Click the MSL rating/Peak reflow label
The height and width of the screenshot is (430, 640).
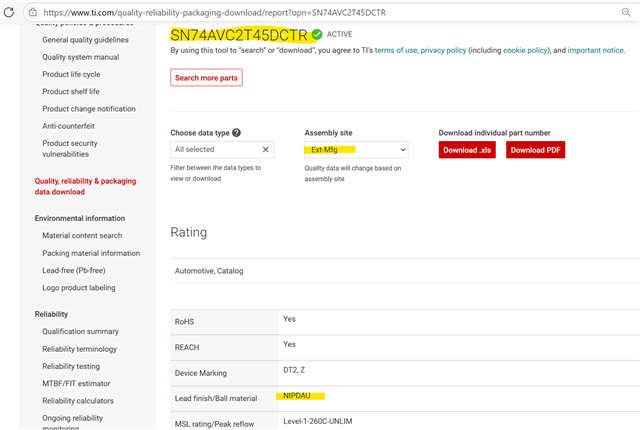[x=214, y=424]
